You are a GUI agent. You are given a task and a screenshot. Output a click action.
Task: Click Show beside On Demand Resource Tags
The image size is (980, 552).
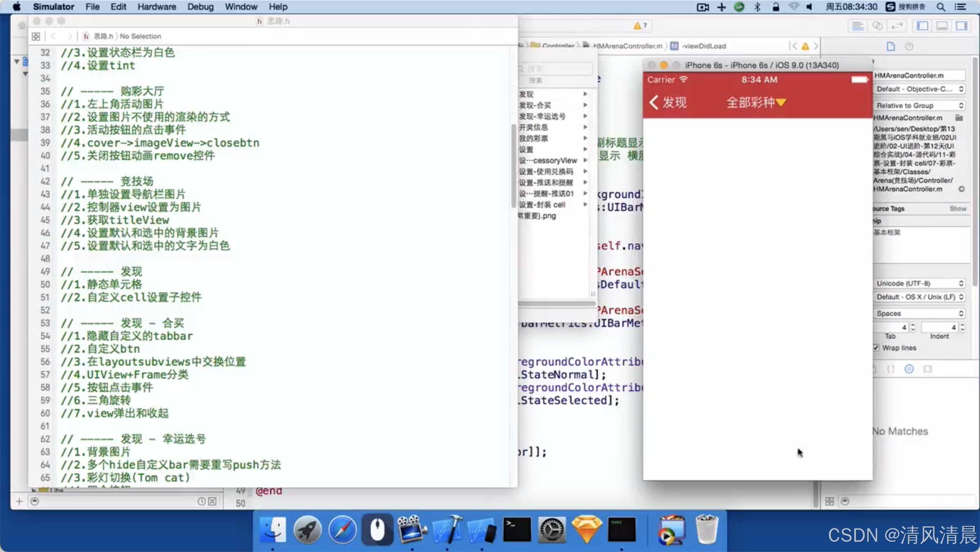click(958, 209)
